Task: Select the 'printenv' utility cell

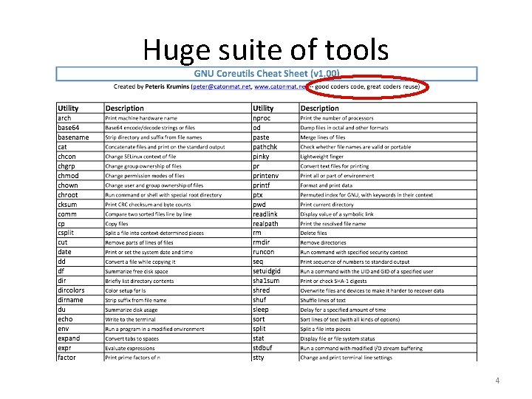Action: [x=275, y=176]
